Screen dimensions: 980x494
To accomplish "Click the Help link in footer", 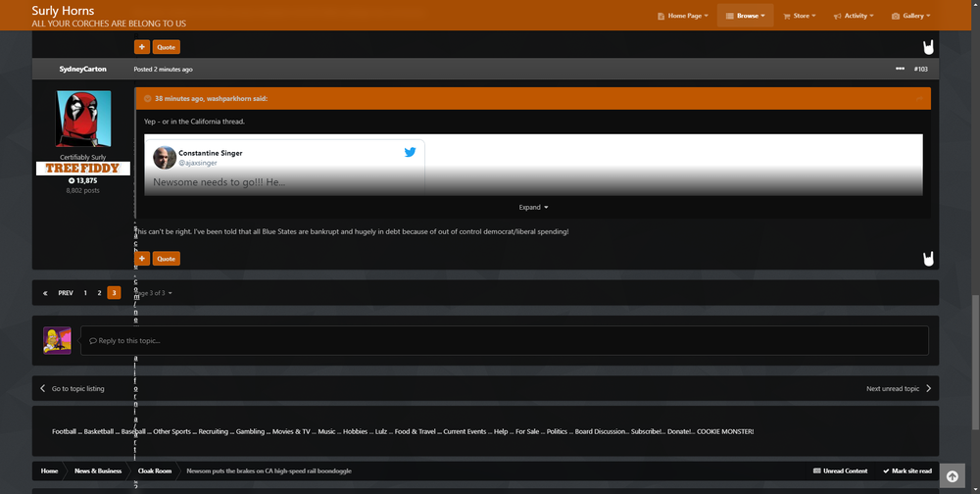I will point(501,431).
